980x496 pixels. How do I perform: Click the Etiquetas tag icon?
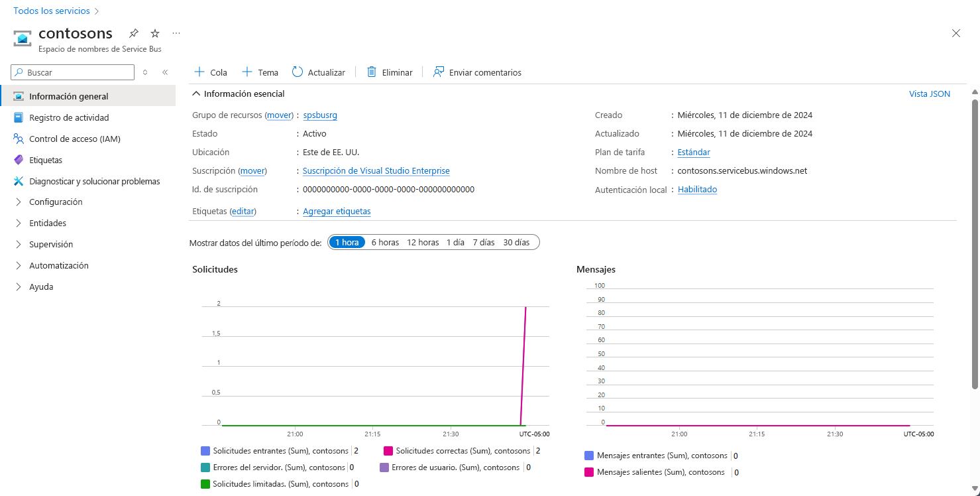click(18, 160)
